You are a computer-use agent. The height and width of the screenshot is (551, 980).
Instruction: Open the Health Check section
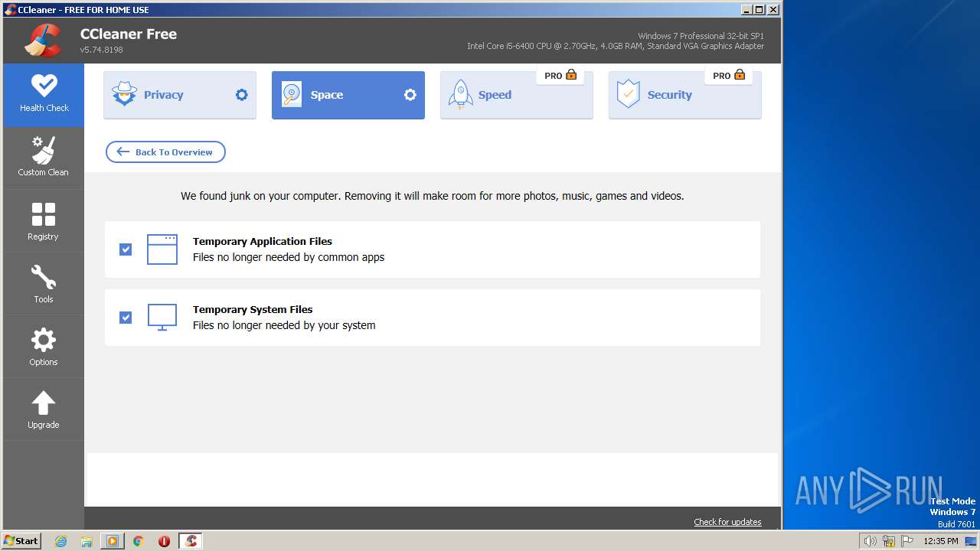(44, 94)
